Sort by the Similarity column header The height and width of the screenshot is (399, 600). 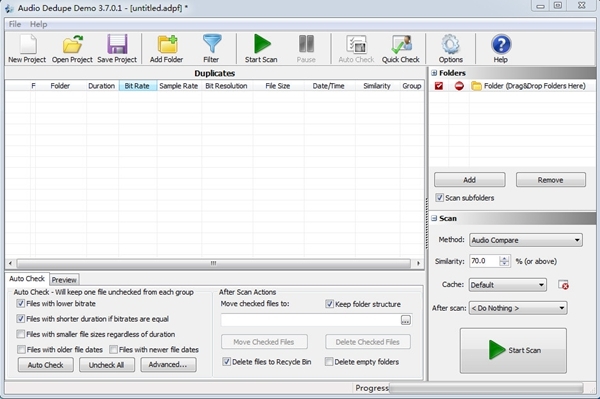pos(377,86)
